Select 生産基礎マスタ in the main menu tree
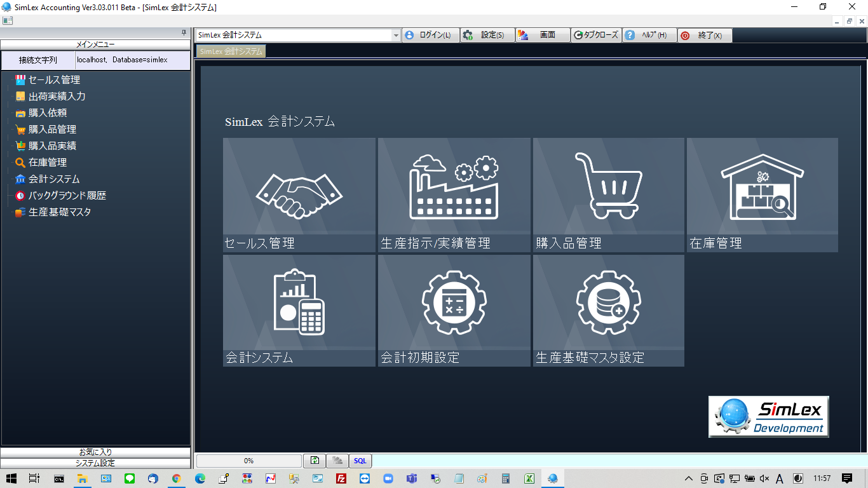868x488 pixels. click(x=60, y=212)
